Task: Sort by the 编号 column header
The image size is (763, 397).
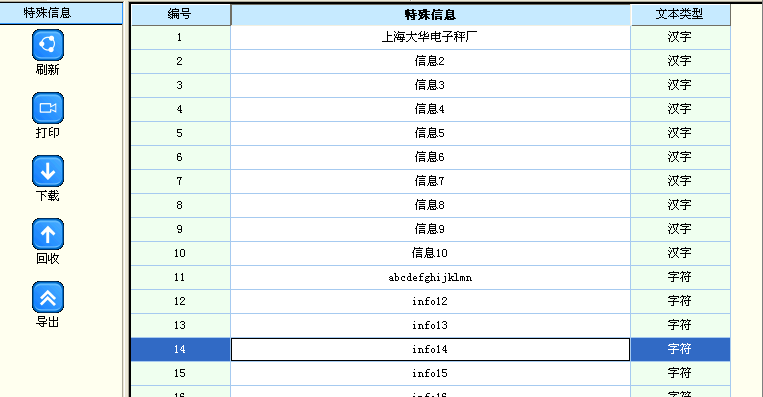Action: 181,15
